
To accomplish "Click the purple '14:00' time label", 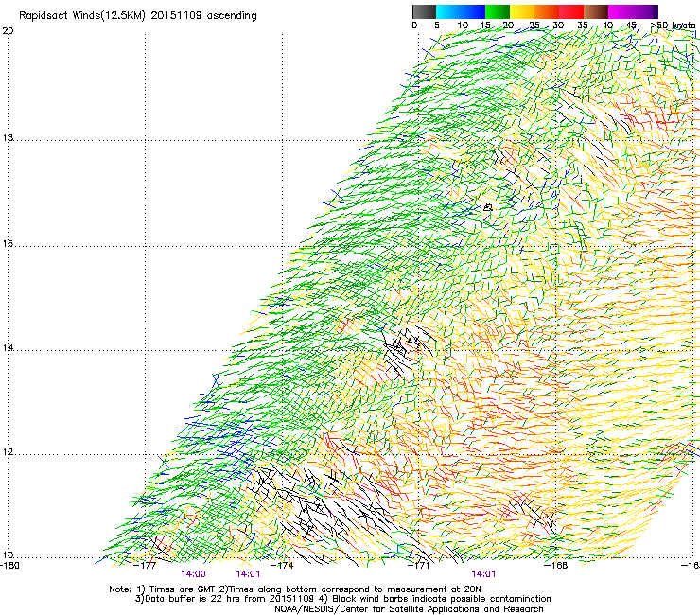I will pos(193,574).
